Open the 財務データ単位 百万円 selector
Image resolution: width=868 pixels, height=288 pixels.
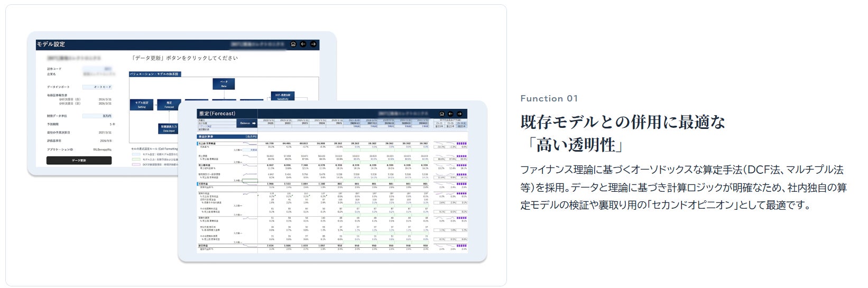click(97, 116)
